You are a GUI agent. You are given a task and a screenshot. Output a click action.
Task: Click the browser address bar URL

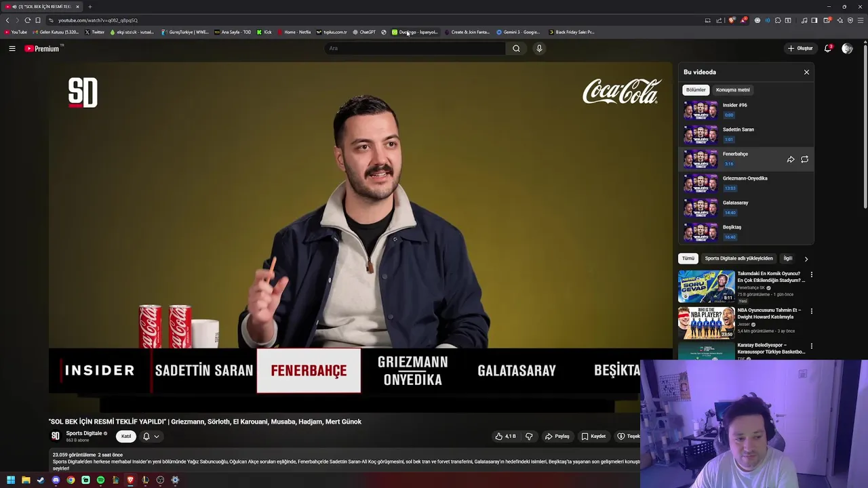coord(98,20)
